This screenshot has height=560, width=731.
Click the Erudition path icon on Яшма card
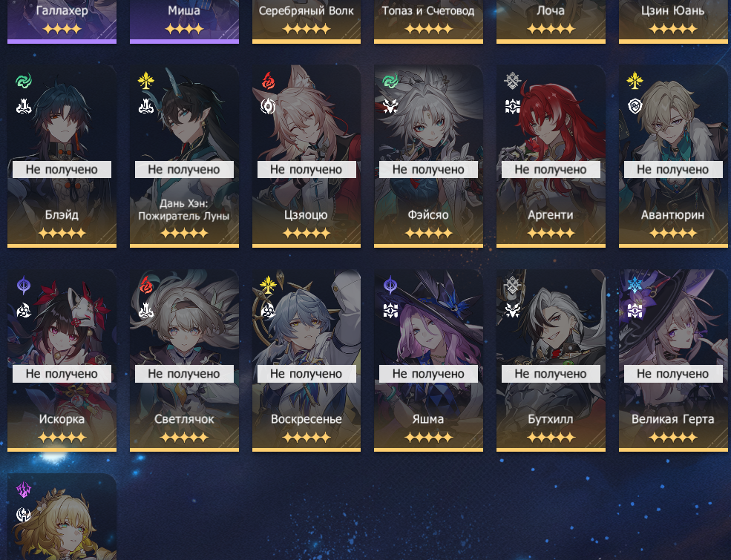[x=390, y=310]
